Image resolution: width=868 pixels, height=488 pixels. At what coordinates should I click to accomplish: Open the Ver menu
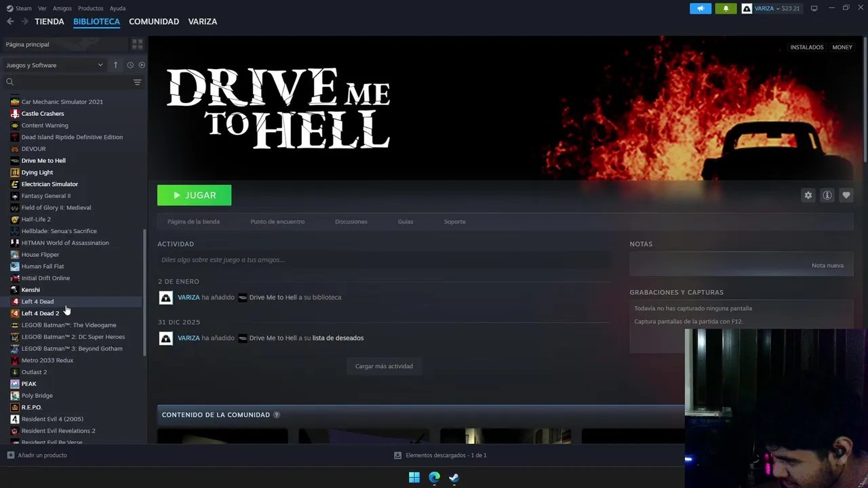43,8
